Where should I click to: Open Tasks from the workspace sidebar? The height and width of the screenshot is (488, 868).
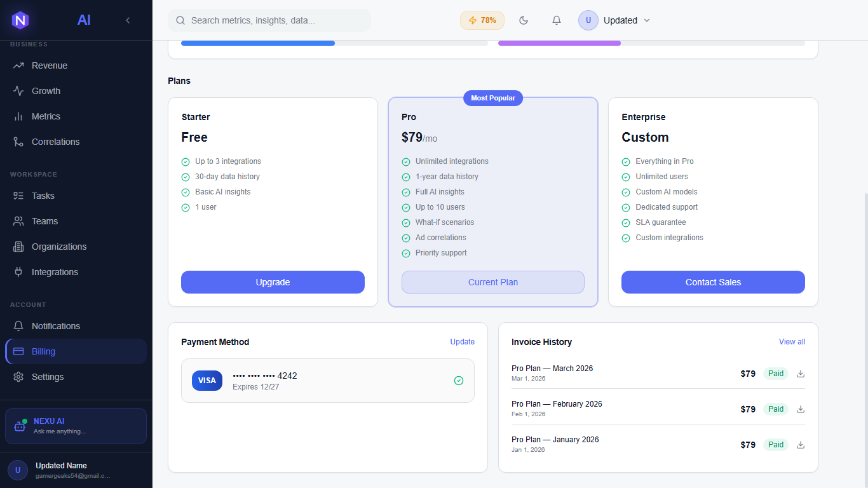click(x=43, y=196)
